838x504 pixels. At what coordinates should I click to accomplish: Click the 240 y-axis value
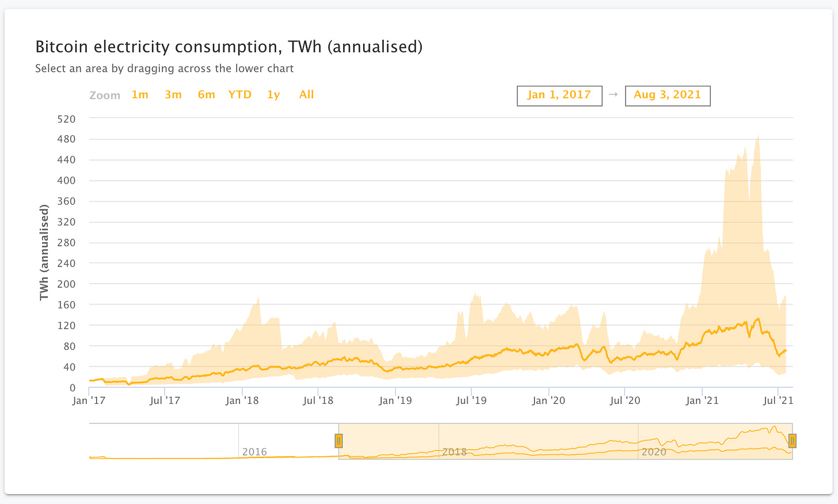tap(66, 264)
